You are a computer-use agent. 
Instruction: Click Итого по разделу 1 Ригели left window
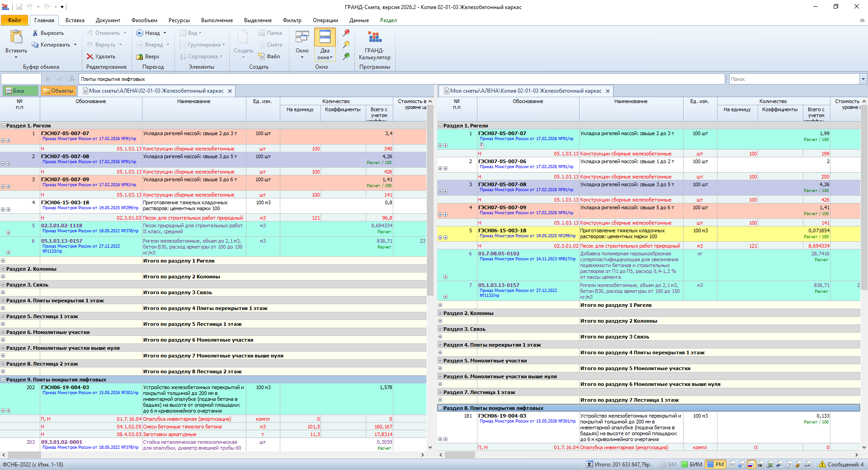pos(179,261)
